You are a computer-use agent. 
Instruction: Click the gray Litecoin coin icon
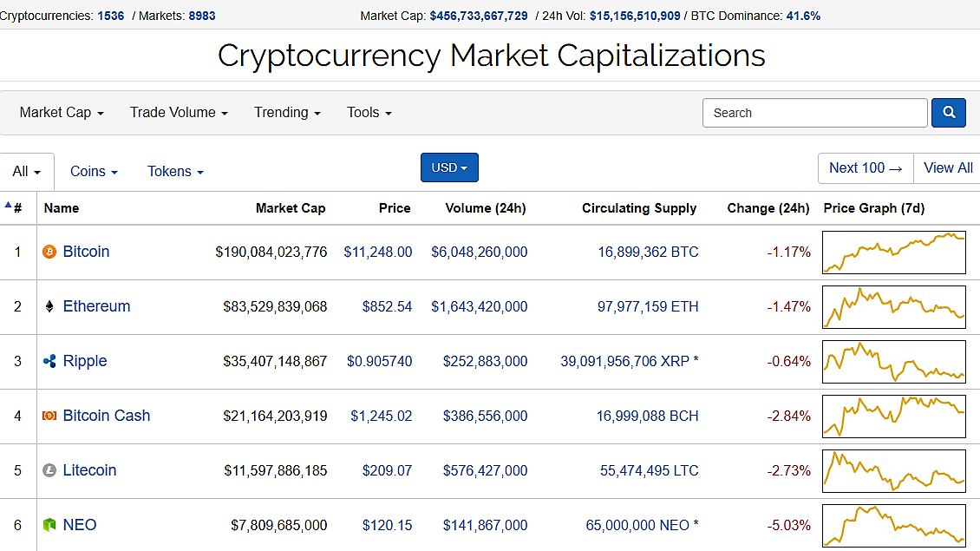coord(49,470)
